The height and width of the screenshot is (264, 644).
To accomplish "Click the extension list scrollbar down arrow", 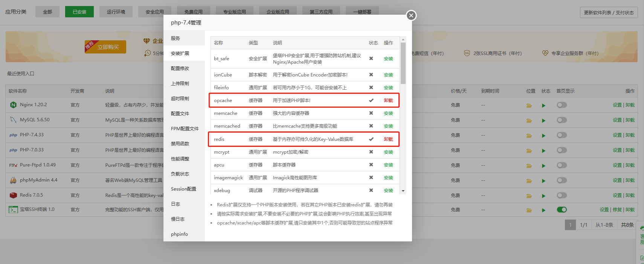I will pos(403,191).
